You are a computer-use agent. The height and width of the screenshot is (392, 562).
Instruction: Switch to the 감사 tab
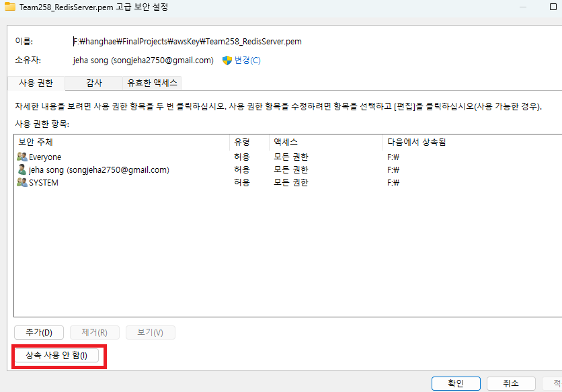click(x=94, y=83)
